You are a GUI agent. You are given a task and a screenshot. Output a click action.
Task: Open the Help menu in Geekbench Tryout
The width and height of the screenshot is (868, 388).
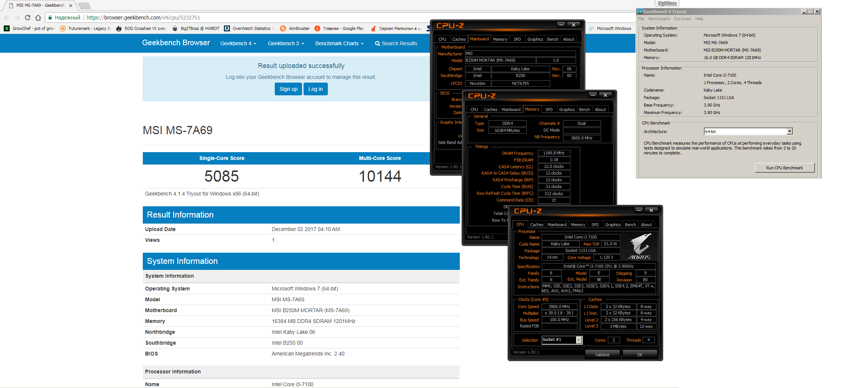[x=699, y=19]
